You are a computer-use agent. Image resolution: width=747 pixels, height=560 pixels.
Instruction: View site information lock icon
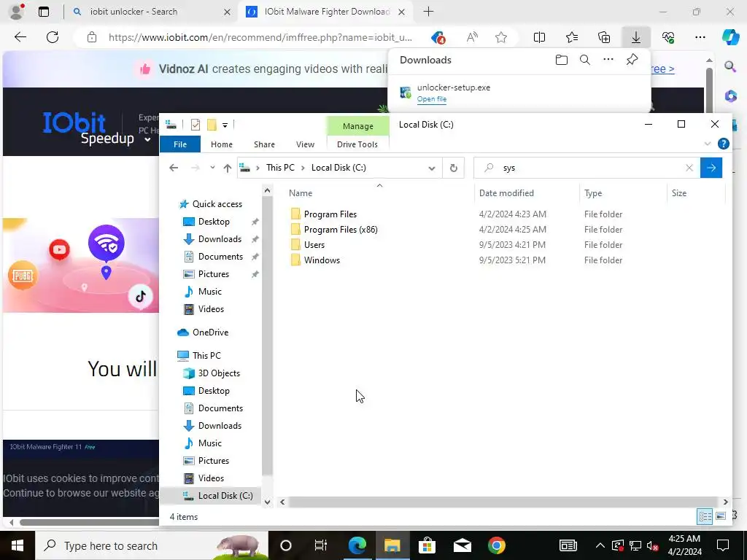92,37
